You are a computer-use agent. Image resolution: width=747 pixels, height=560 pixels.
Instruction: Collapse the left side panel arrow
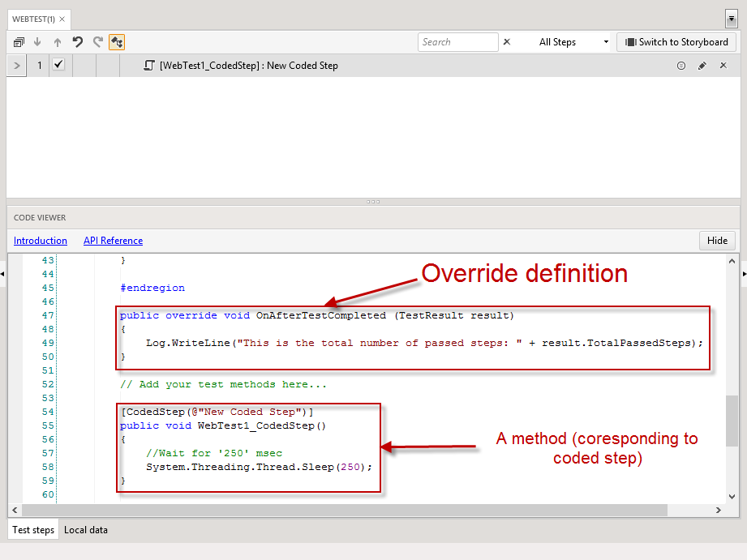(x=2, y=274)
